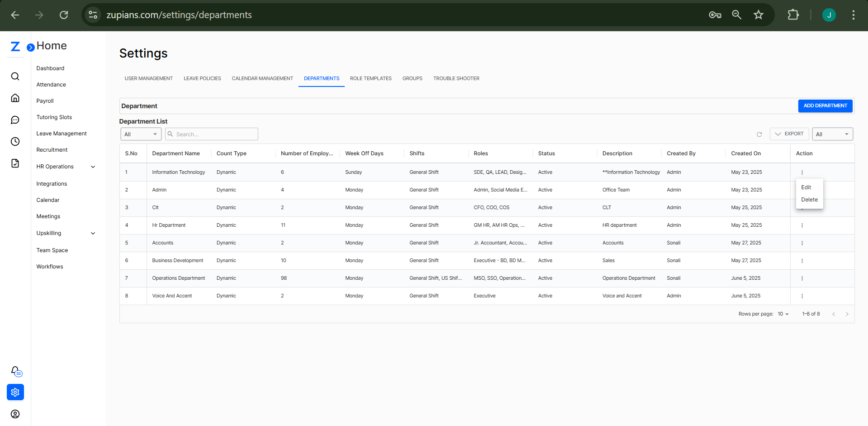
Task: Click the search icon in left sidebar
Action: 15,76
